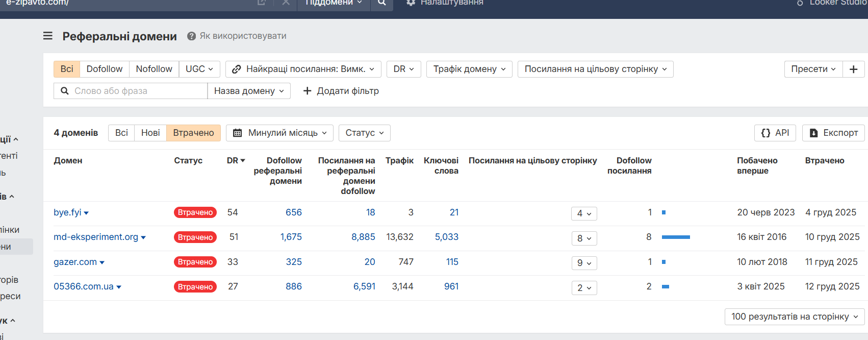
Task: Click the Експорт download icon
Action: point(814,133)
